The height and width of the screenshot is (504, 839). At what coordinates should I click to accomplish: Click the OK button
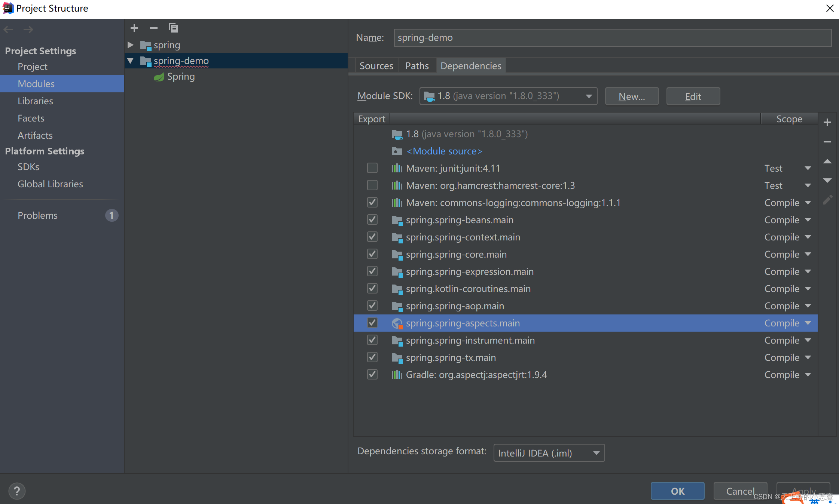coord(677,491)
